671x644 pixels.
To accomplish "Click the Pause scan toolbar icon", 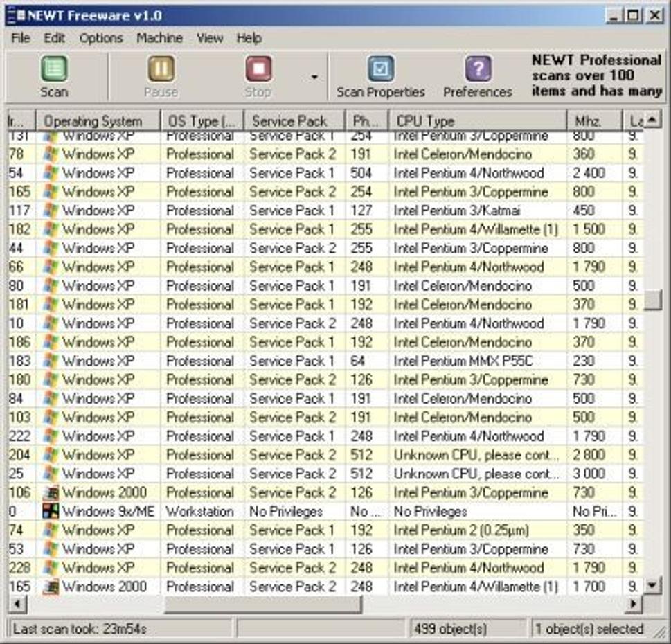I will click(x=161, y=69).
